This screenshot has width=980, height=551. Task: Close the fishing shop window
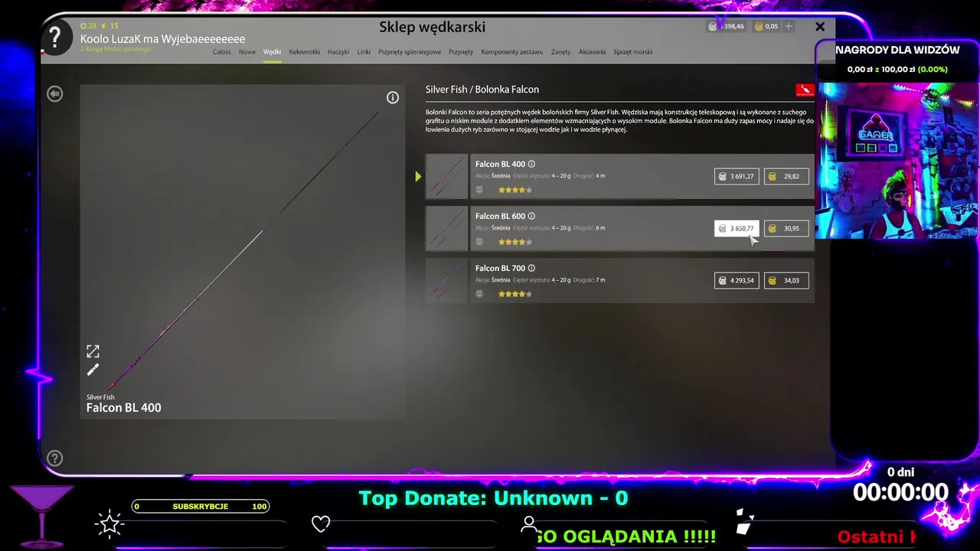point(820,26)
